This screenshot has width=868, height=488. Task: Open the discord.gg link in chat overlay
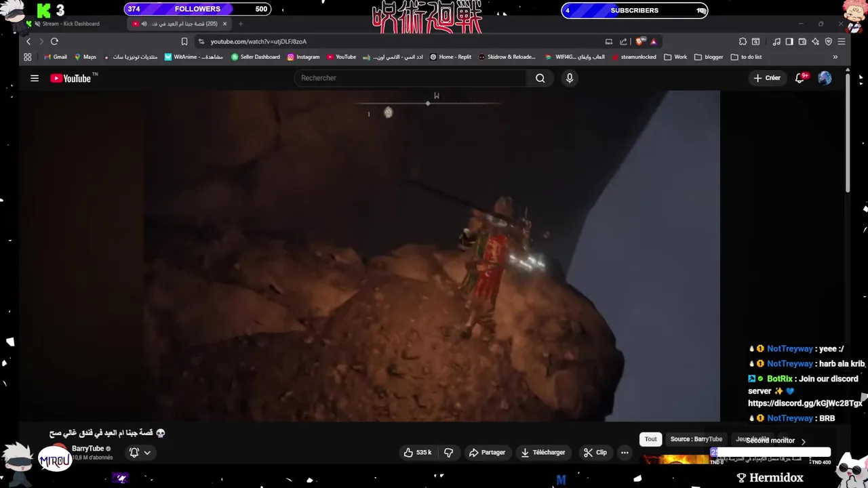[805, 403]
